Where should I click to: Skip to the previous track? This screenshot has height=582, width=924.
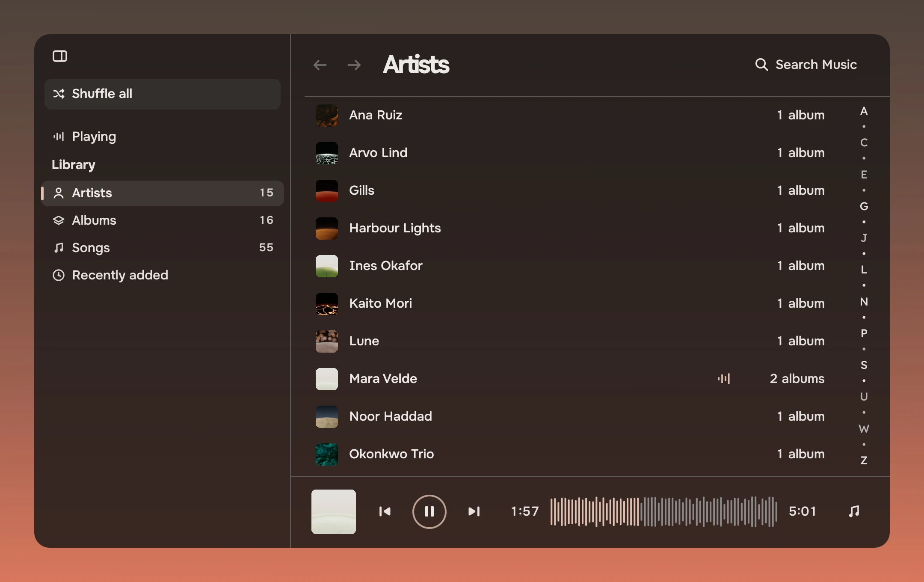coord(385,511)
